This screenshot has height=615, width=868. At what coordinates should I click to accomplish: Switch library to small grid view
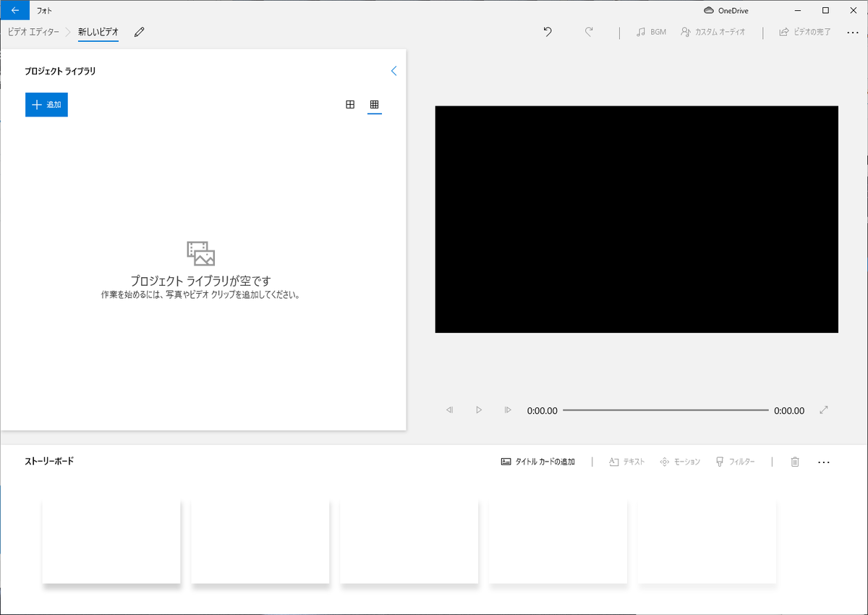[374, 104]
